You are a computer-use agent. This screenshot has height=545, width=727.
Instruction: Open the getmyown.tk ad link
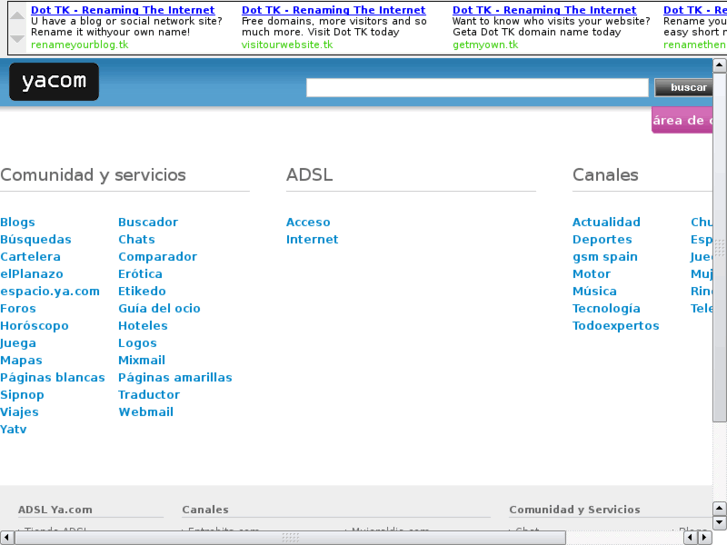pos(485,45)
